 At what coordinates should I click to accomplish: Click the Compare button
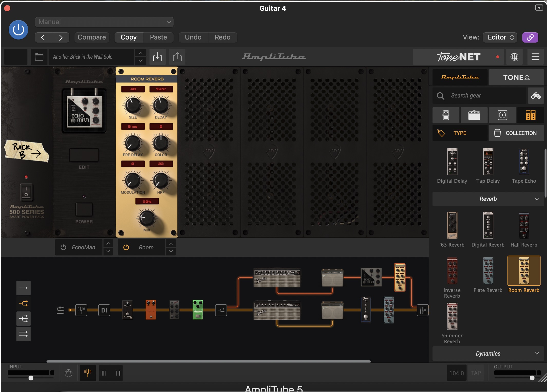pos(92,37)
